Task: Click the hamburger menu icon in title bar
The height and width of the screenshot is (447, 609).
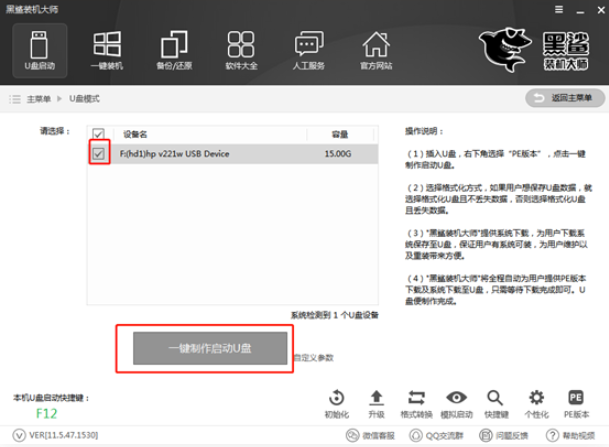Action: click(559, 10)
